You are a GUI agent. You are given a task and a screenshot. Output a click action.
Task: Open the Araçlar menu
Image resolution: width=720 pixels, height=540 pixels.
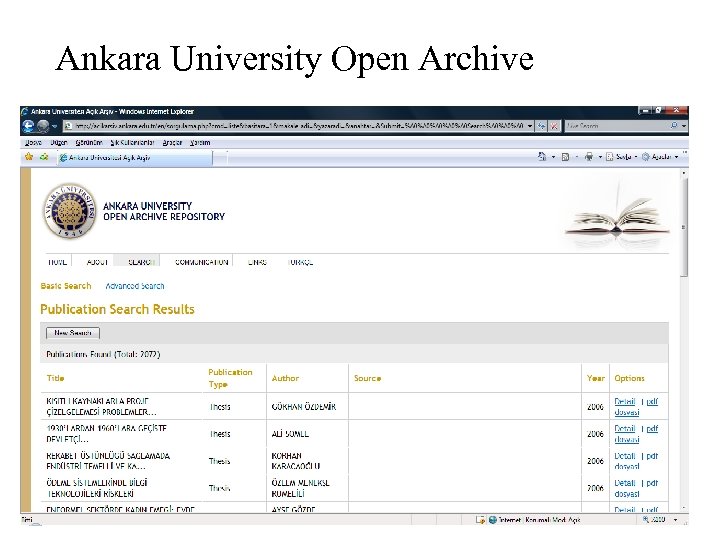172,143
